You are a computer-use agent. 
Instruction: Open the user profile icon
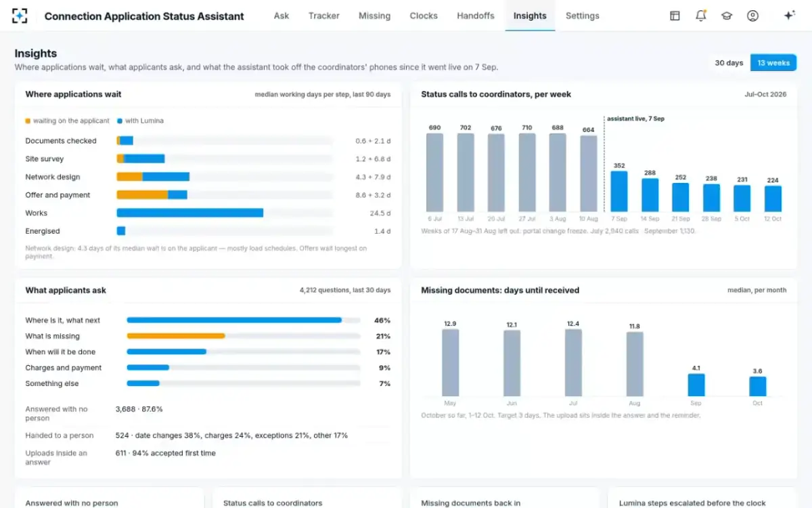point(752,16)
